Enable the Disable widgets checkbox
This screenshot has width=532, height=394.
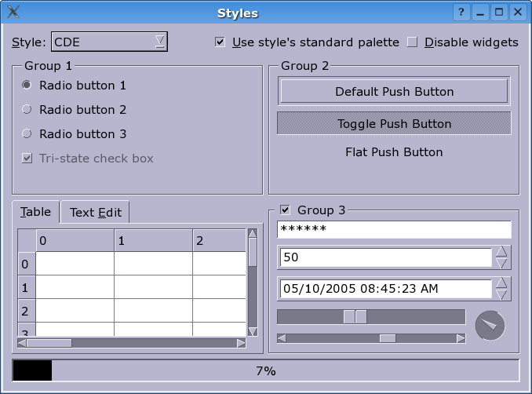(413, 42)
